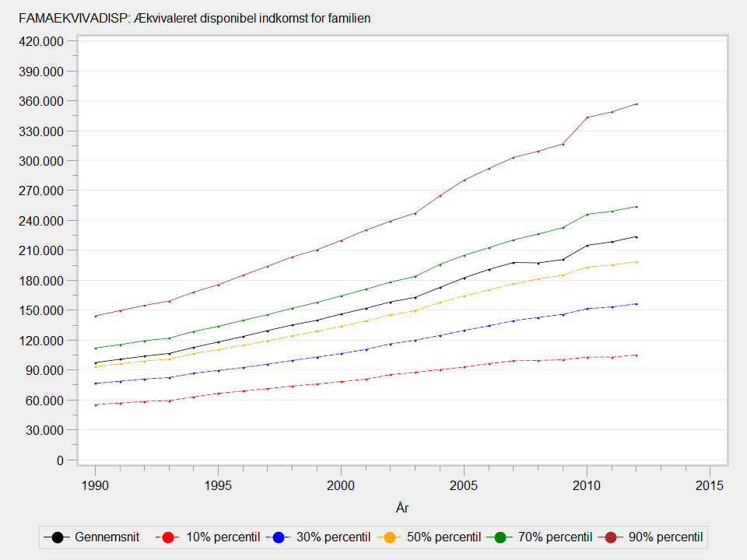Select the 1990 x-axis tick label
This screenshot has width=747, height=560.
[95, 485]
